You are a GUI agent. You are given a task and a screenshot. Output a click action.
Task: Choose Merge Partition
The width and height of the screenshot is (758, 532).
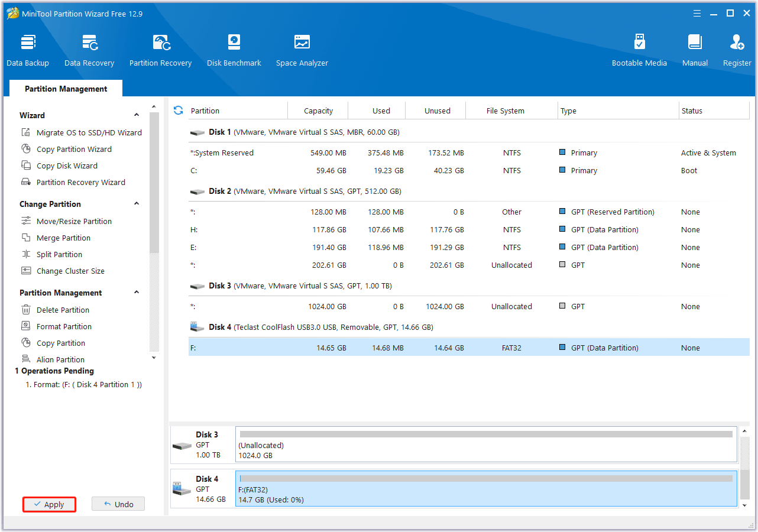(56, 238)
